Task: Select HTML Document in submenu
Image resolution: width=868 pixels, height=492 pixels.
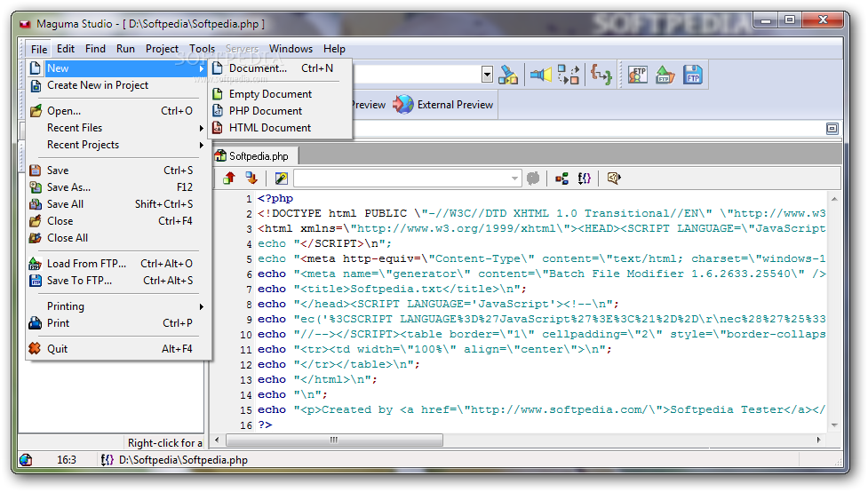Action: pyautogui.click(x=280, y=128)
